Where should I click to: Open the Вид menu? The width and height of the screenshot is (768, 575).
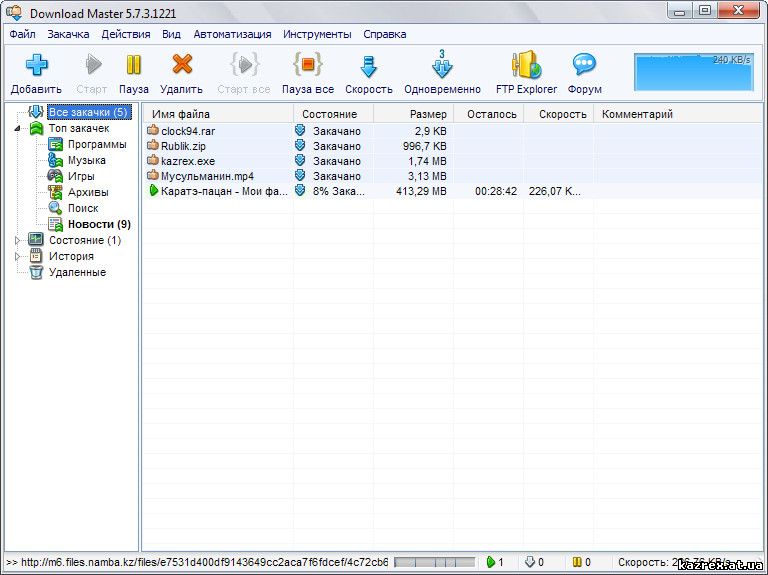tap(171, 34)
